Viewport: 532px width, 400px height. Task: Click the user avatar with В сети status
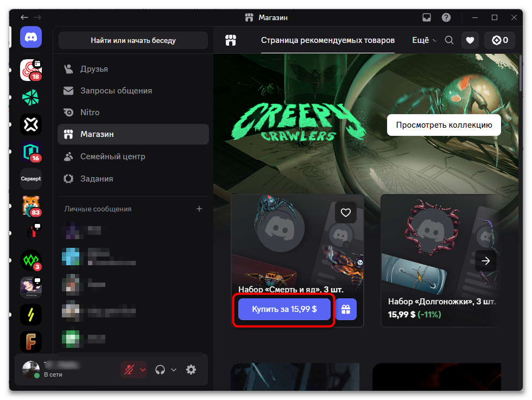[x=31, y=370]
